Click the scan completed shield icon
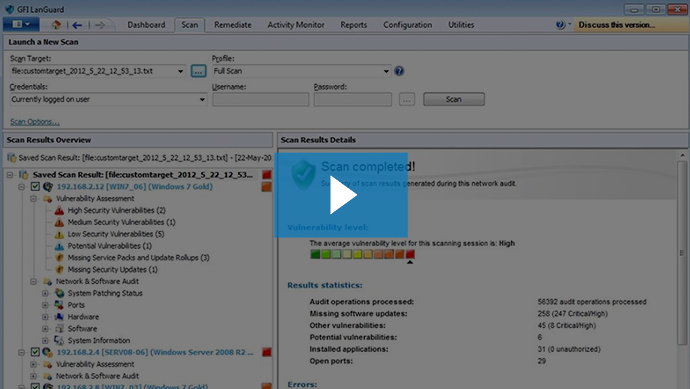Image resolution: width=690 pixels, height=389 pixels. 304,175
